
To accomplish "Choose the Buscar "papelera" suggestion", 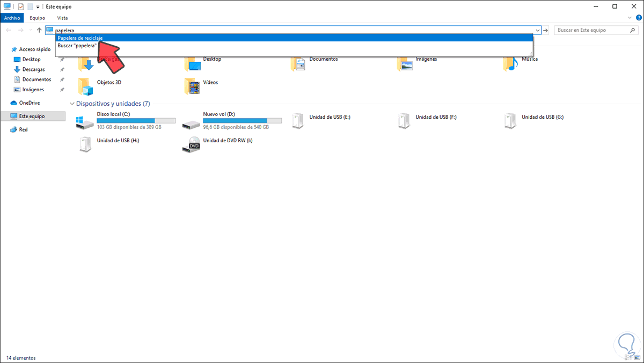I will click(294, 46).
